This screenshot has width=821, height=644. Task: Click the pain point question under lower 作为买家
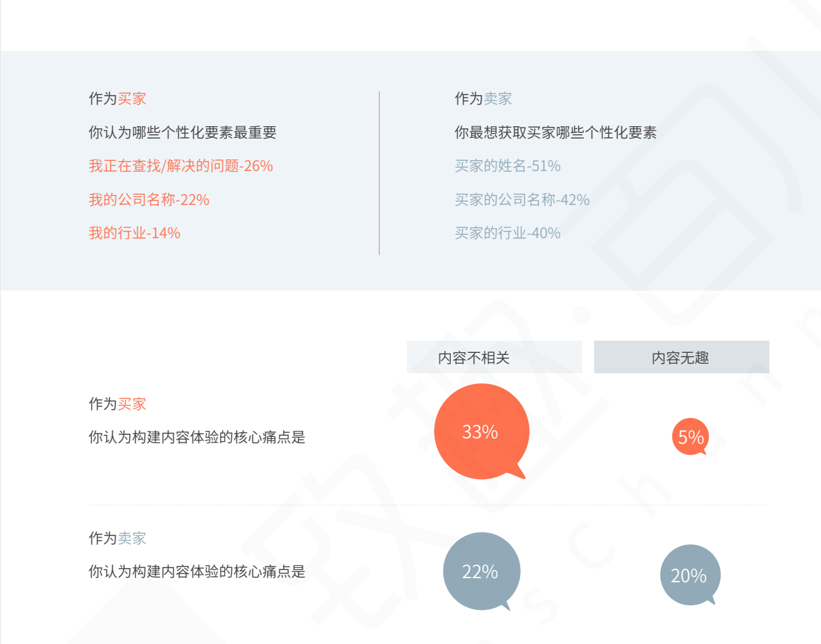tap(197, 437)
